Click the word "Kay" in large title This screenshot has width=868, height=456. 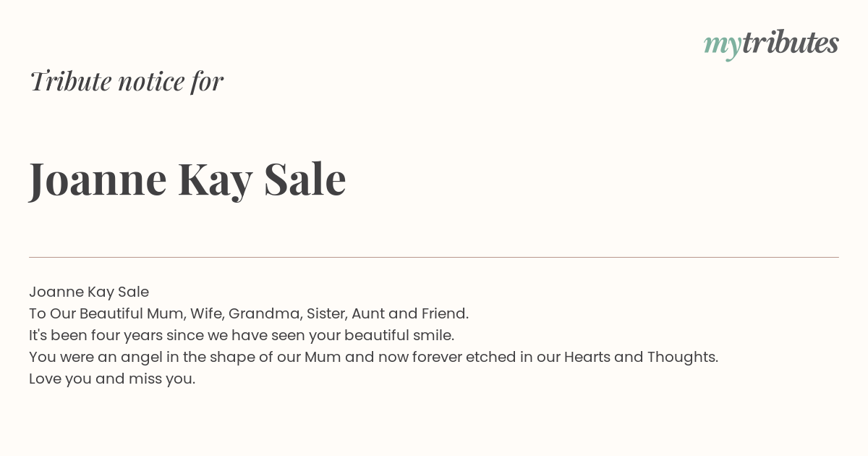215,181
